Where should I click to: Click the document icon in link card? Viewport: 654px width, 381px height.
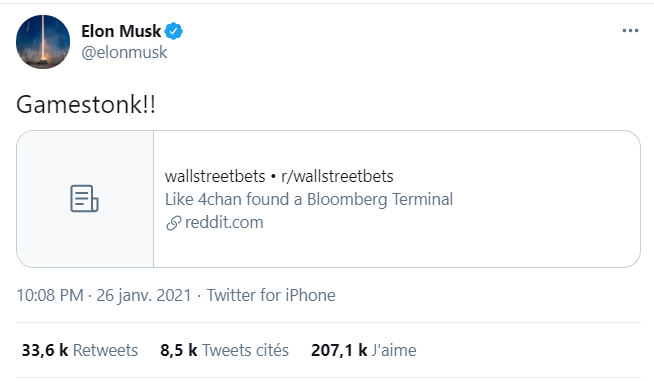pos(84,199)
